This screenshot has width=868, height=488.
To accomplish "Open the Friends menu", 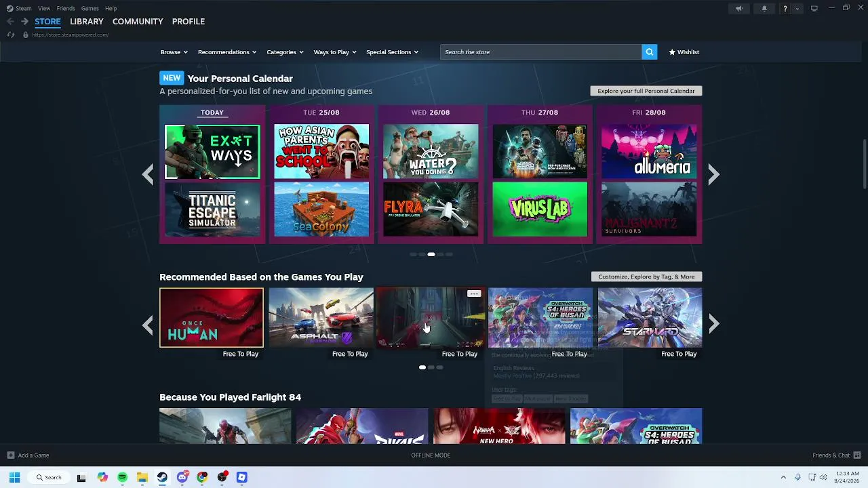I will 66,8.
